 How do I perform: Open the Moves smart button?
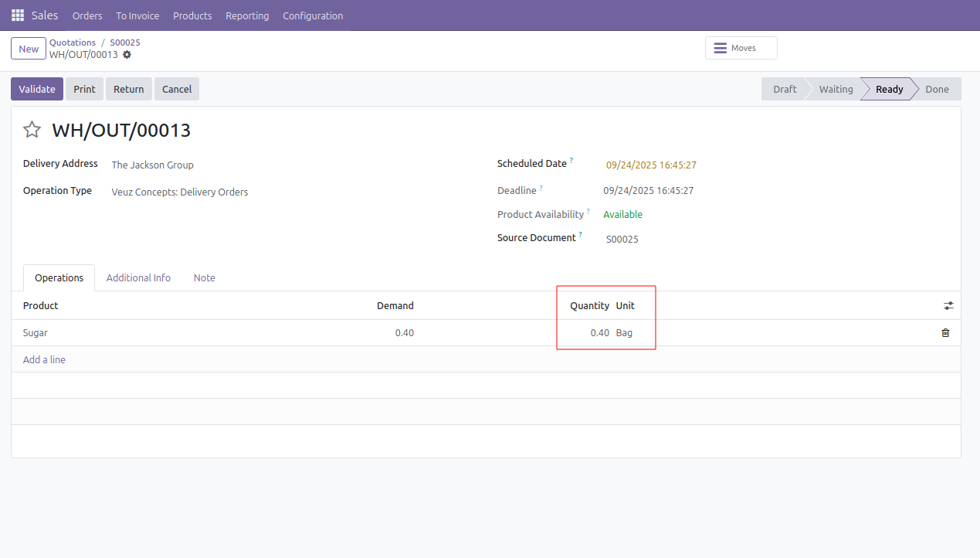741,48
